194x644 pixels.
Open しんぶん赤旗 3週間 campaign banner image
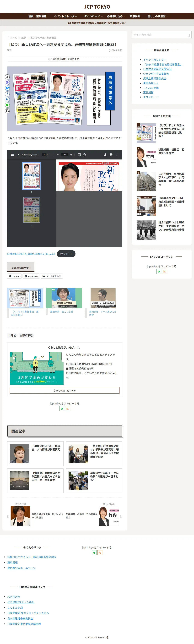click(x=37, y=369)
